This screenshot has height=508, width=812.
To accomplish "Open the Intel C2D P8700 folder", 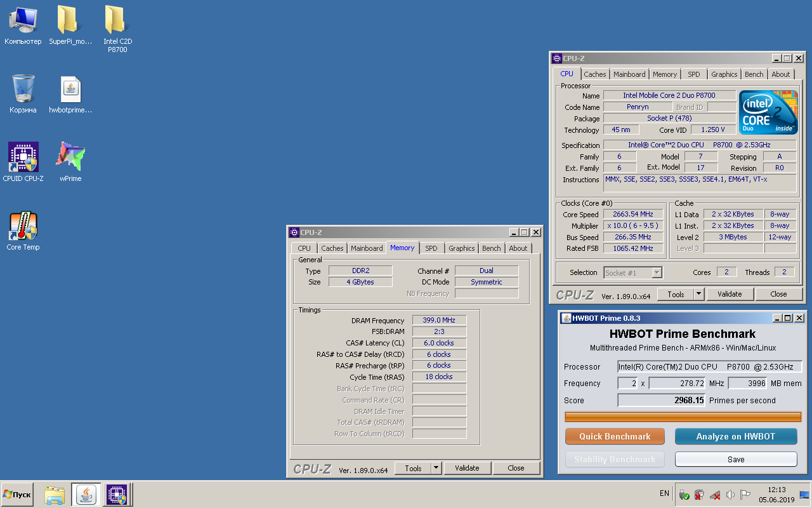I will [x=117, y=29].
